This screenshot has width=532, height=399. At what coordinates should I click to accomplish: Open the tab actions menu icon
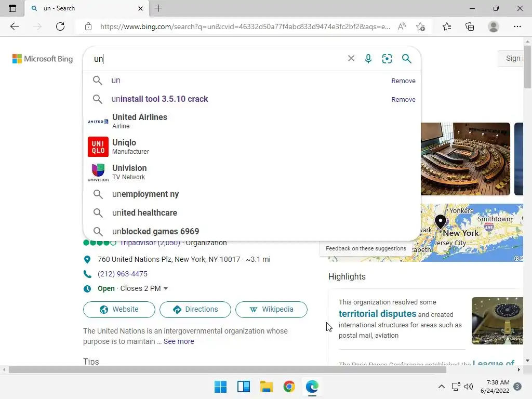(12, 8)
